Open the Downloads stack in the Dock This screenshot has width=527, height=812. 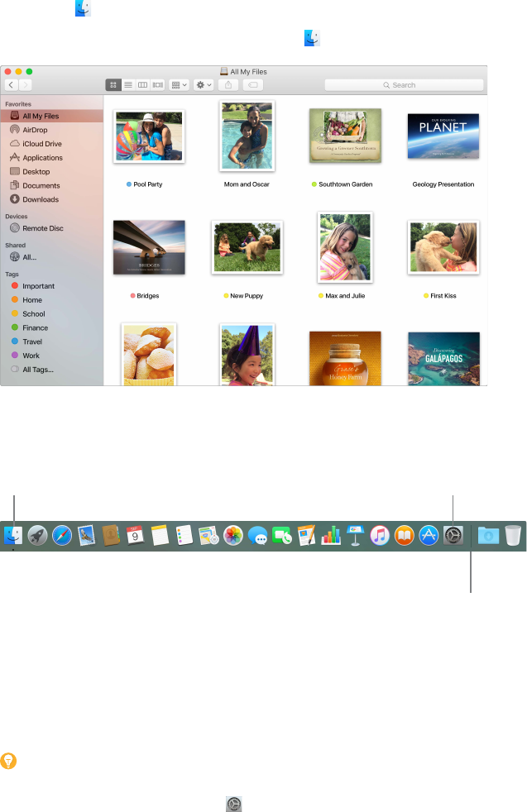(488, 536)
